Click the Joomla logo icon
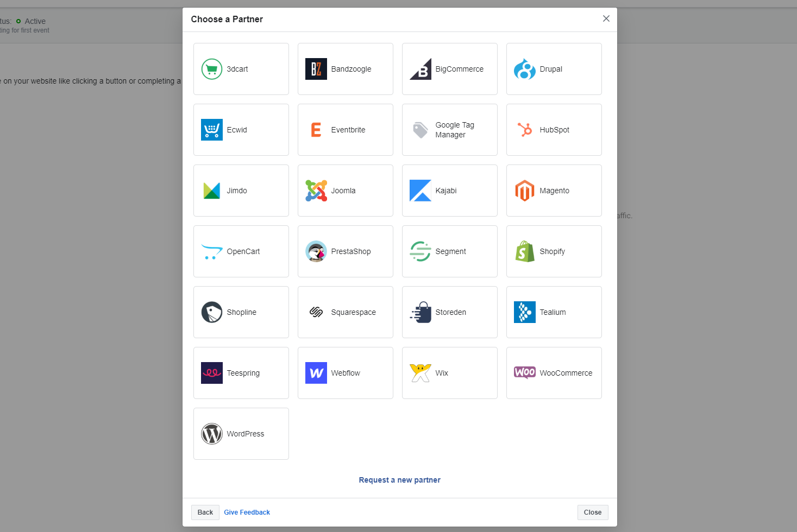Screen dimensions: 797x532 click(x=316, y=191)
